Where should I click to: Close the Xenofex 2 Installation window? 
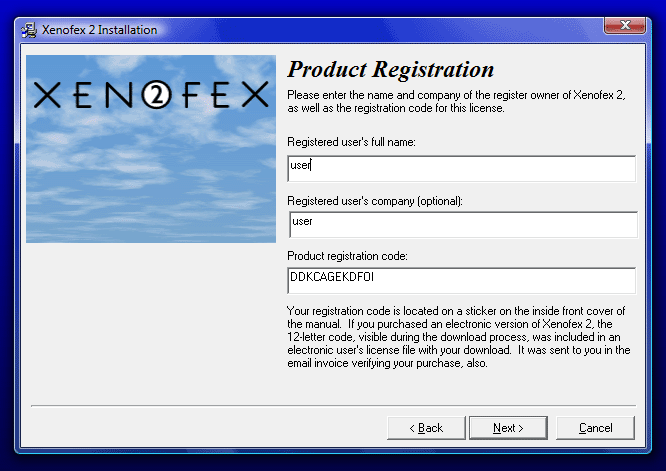(625, 25)
